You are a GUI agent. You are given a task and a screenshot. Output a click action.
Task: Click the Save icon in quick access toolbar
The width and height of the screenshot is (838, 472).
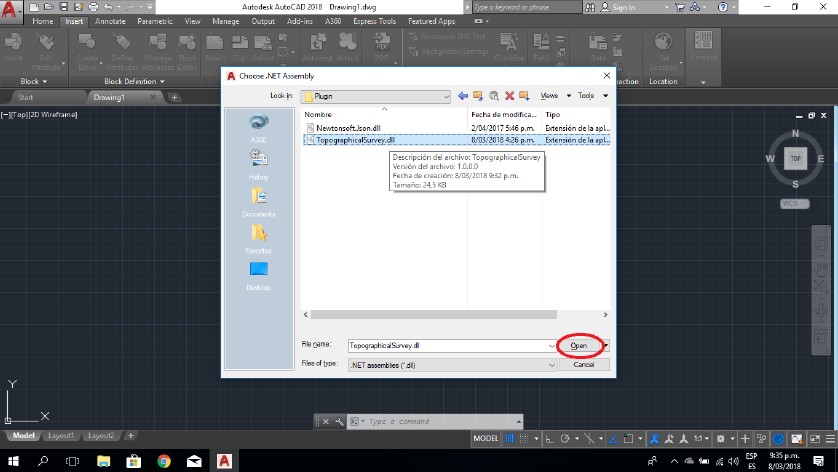pos(64,7)
